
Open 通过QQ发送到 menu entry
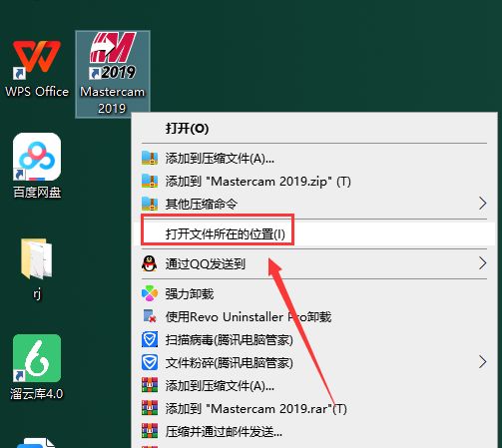[x=314, y=263]
